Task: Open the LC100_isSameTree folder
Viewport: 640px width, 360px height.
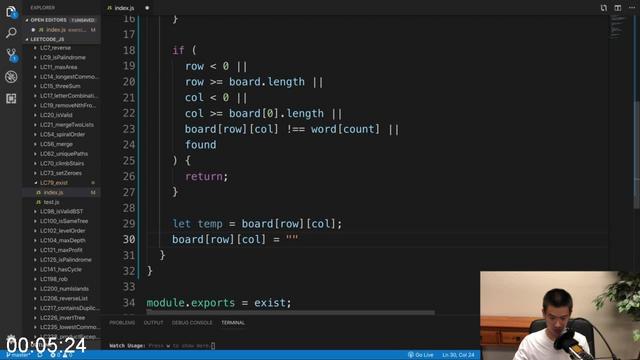Action: pos(64,221)
